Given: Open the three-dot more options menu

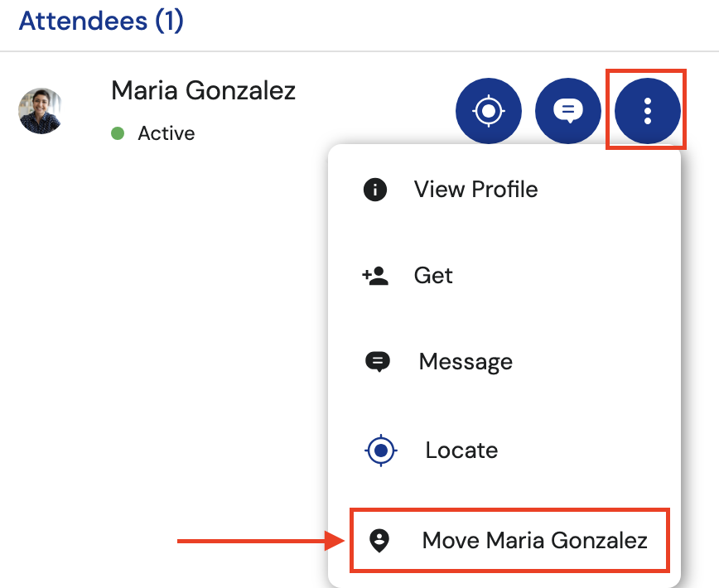Looking at the screenshot, I should [647, 110].
